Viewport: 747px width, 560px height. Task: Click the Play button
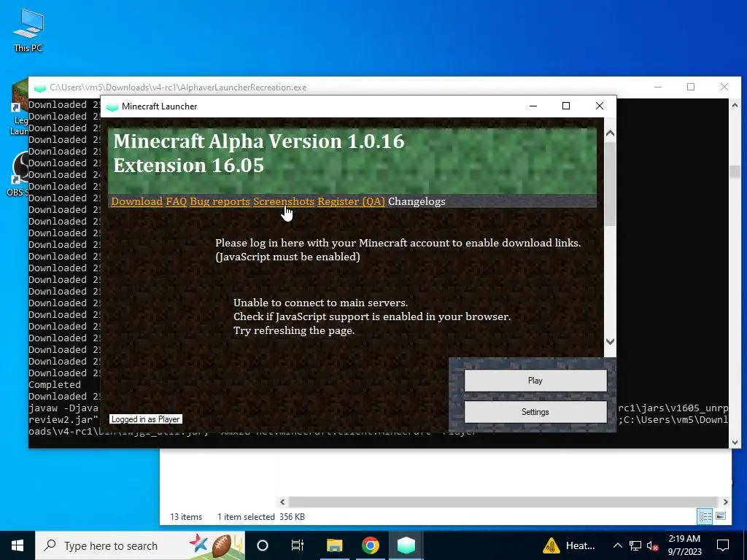coord(535,381)
